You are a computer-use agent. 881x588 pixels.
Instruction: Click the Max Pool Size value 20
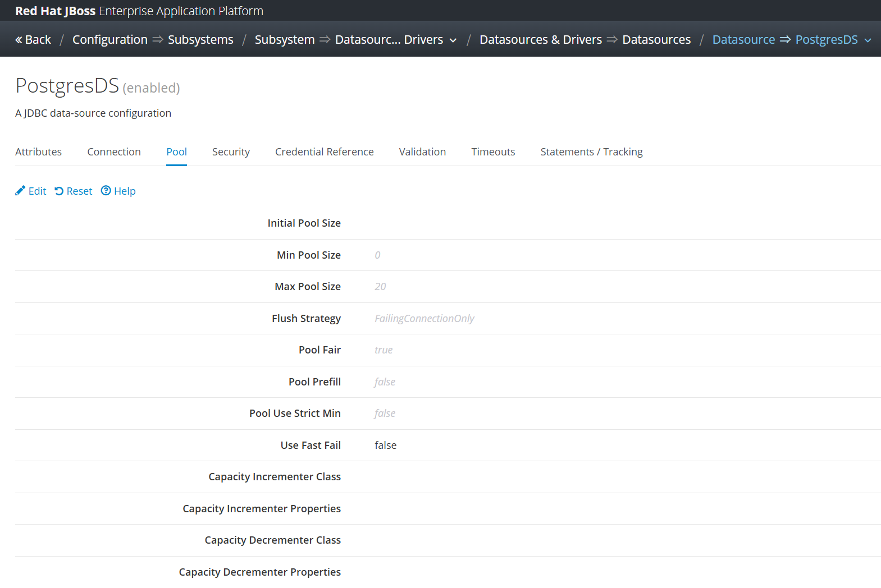coord(380,287)
